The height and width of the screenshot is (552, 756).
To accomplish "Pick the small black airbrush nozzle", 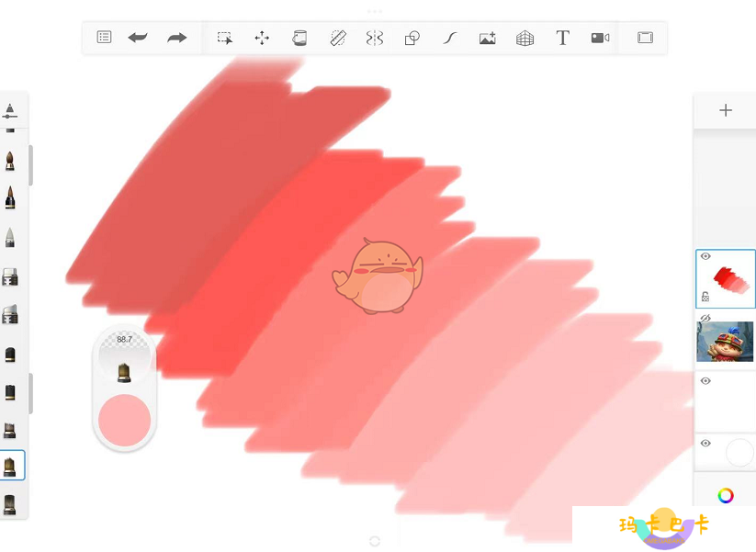I will (x=10, y=355).
